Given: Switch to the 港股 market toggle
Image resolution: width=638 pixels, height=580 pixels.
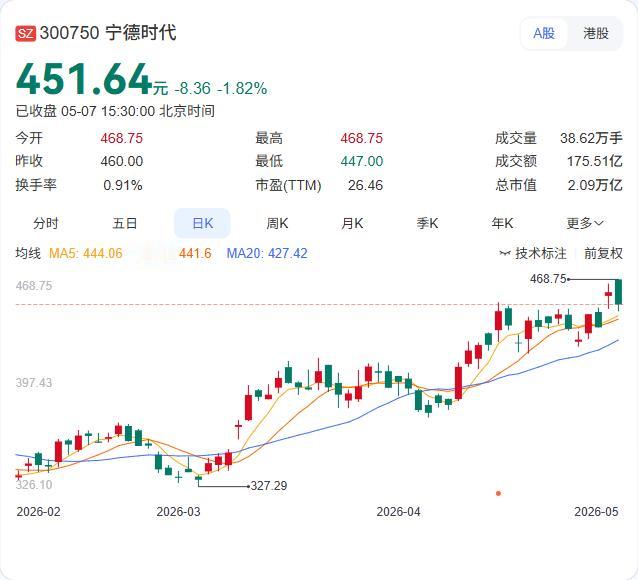Looking at the screenshot, I should [x=596, y=33].
